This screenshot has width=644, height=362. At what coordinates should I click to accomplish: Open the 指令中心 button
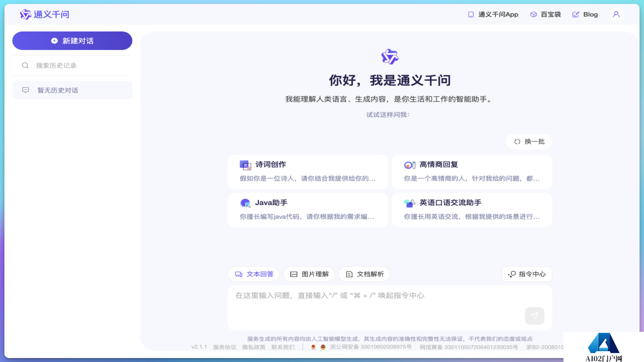coord(527,274)
